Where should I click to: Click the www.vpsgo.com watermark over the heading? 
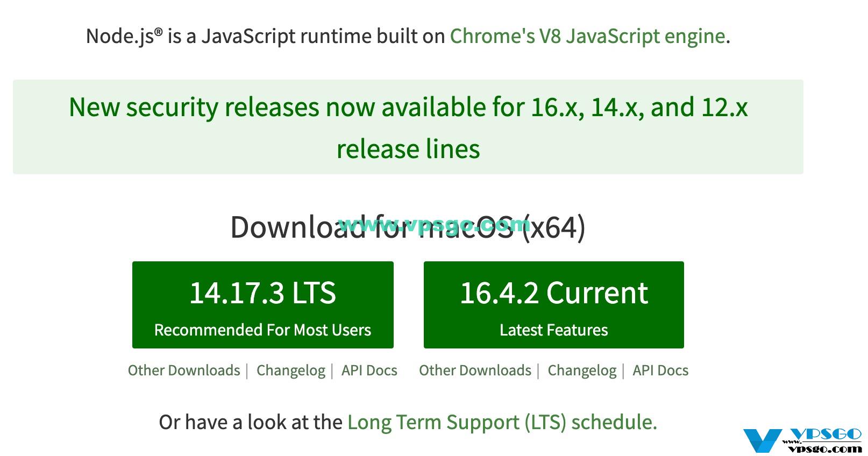(434, 223)
